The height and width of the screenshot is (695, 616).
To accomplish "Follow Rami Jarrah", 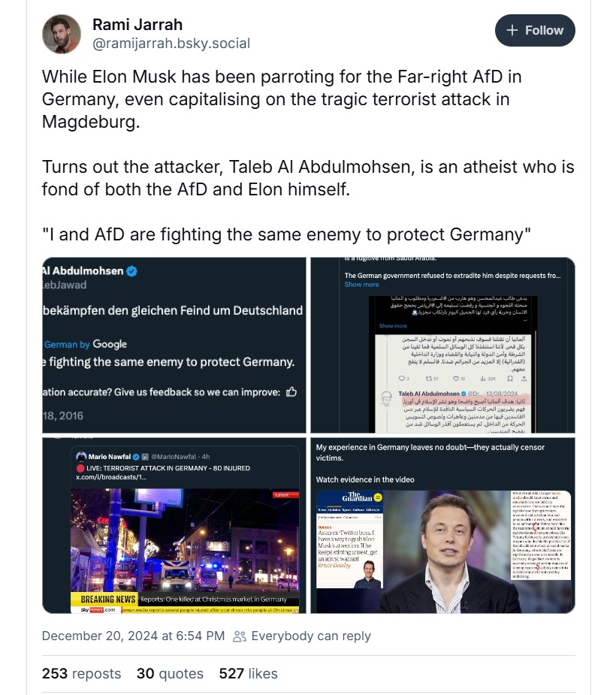I will tap(535, 31).
